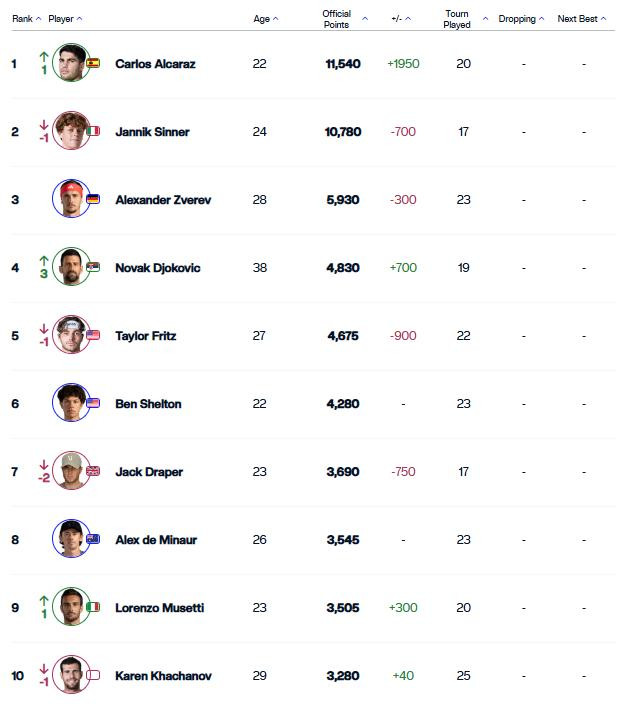Click Carlos Alcaraz's player photo
This screenshot has height=707, width=631.
pos(71,63)
